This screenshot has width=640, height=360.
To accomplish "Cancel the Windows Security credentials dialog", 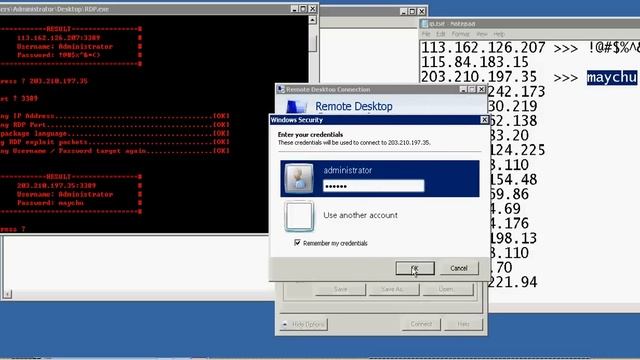I will (459, 268).
